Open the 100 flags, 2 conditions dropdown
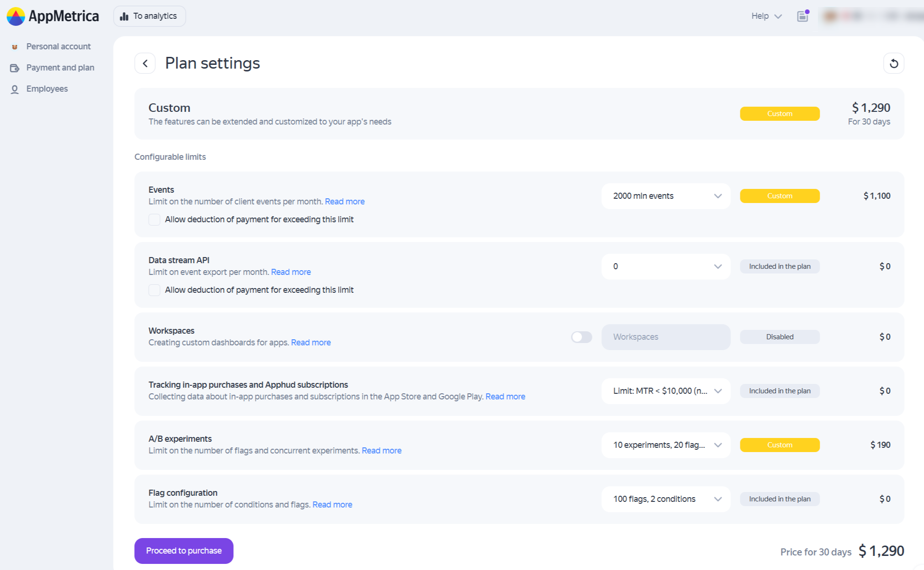Image resolution: width=924 pixels, height=570 pixels. point(665,499)
